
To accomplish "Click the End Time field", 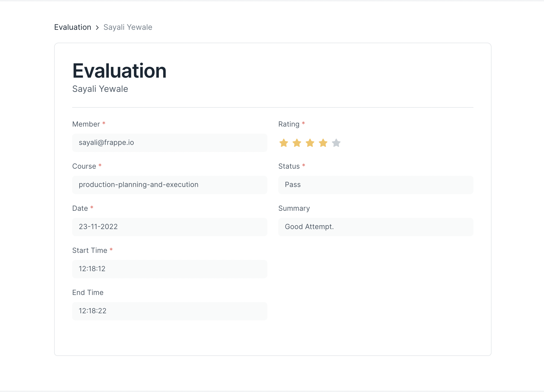I will [x=169, y=311].
